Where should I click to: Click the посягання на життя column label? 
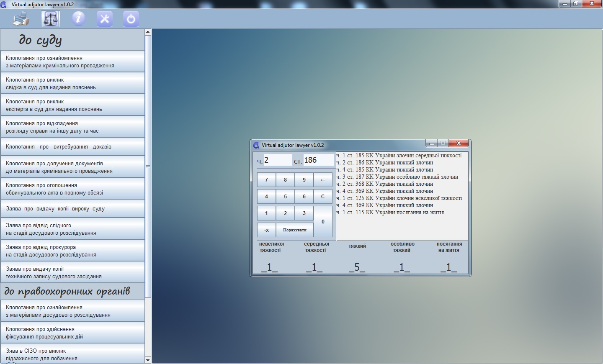[x=449, y=247]
